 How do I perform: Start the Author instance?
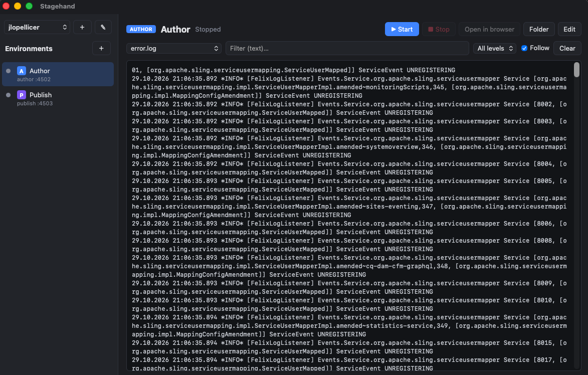point(402,29)
